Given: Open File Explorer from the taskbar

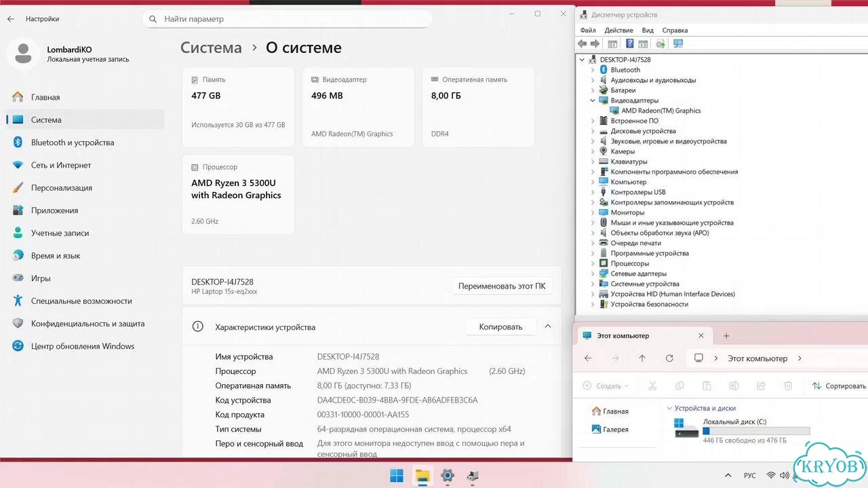Looking at the screenshot, I should click(x=422, y=475).
